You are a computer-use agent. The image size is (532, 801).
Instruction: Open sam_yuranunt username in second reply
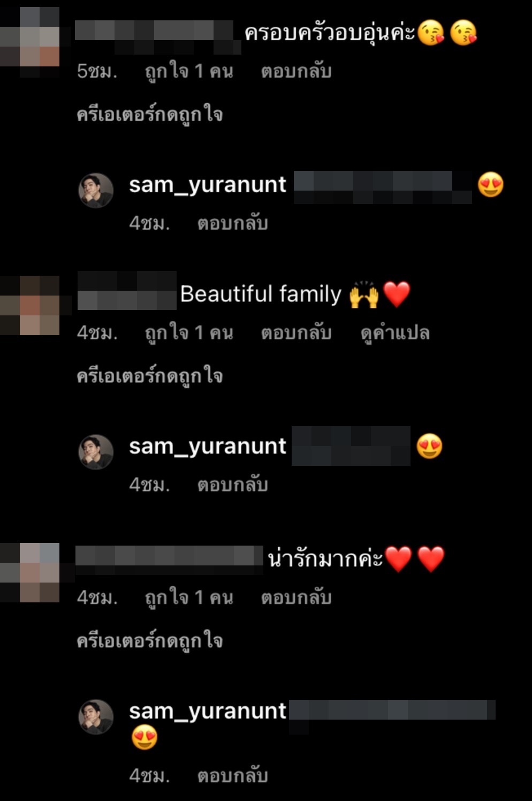(x=208, y=447)
